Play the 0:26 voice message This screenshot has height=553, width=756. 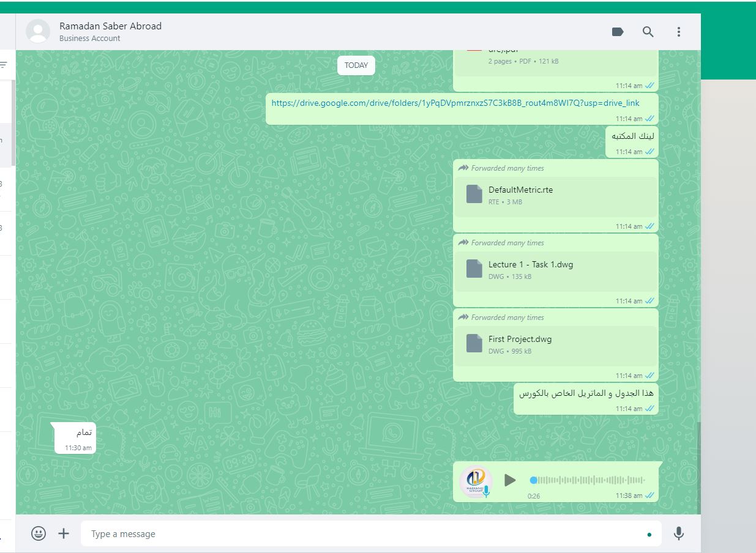point(510,480)
